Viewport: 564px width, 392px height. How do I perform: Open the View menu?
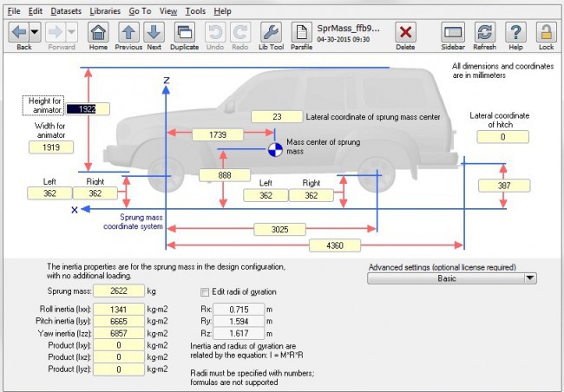point(168,11)
